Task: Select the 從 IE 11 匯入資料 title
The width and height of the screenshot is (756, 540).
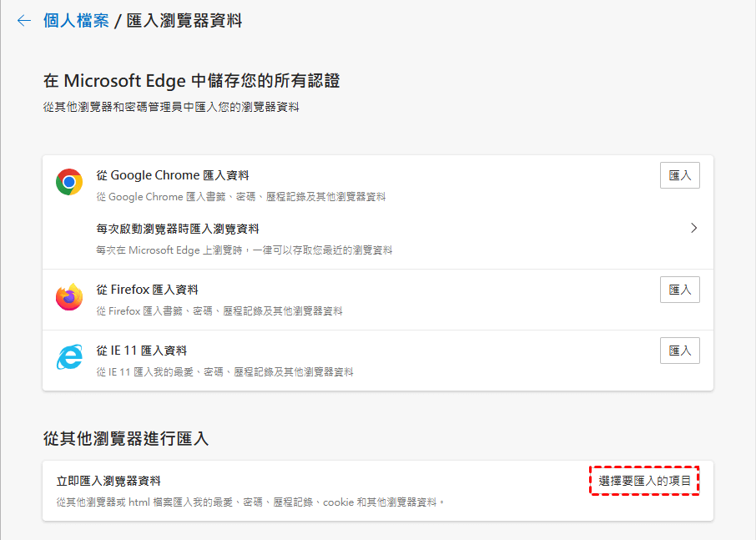Action: point(141,351)
